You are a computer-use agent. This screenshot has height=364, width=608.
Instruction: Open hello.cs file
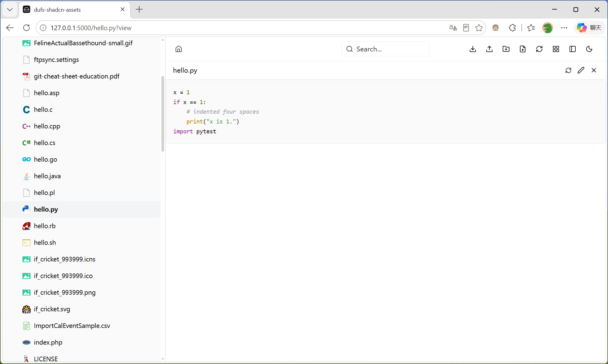point(82,143)
